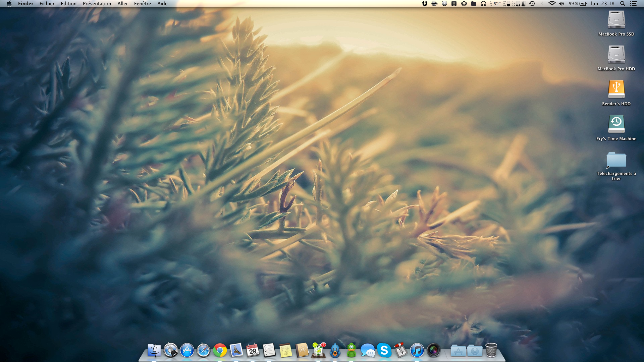Click the volume speaker icon
This screenshot has width=644, height=362.
point(561,4)
